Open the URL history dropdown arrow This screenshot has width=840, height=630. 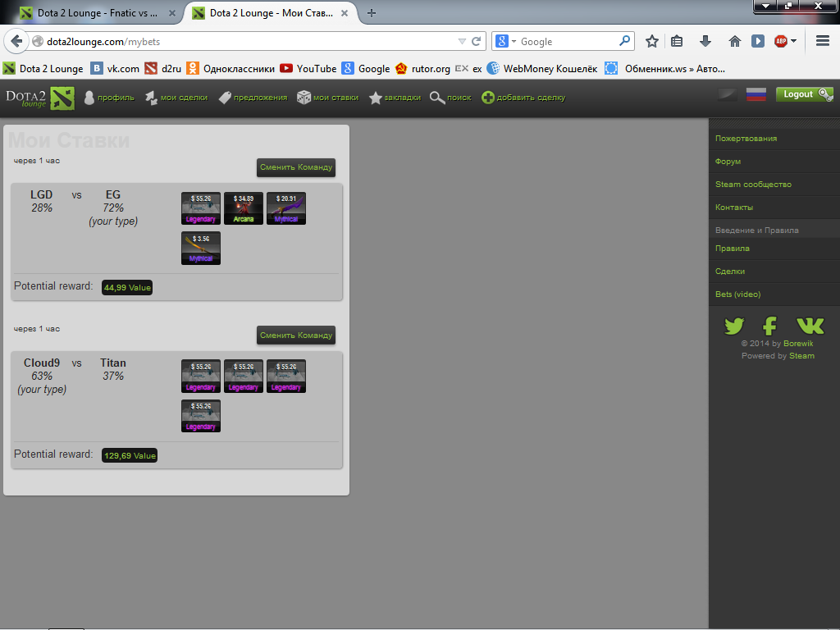click(462, 41)
